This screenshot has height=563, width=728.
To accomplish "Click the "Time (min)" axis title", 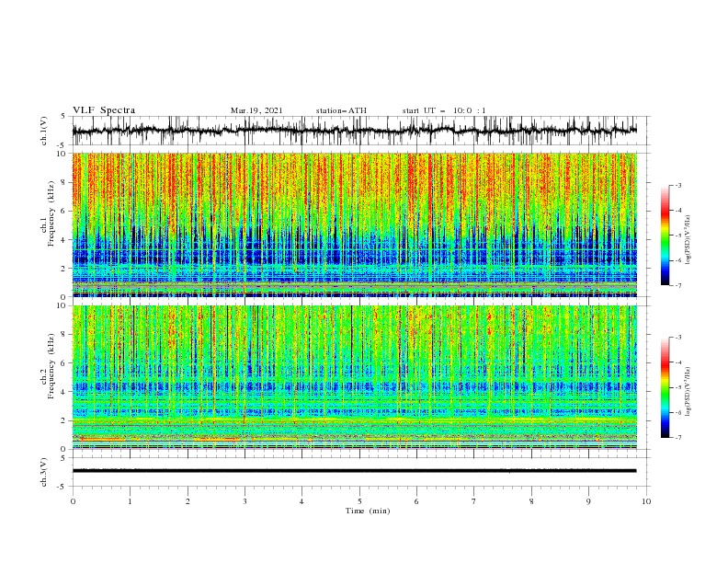I will [x=368, y=511].
